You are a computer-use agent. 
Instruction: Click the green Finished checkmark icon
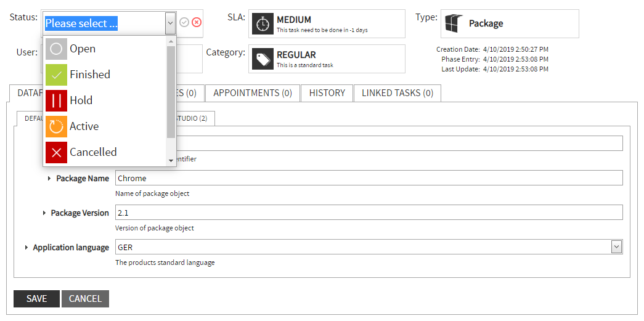(56, 75)
